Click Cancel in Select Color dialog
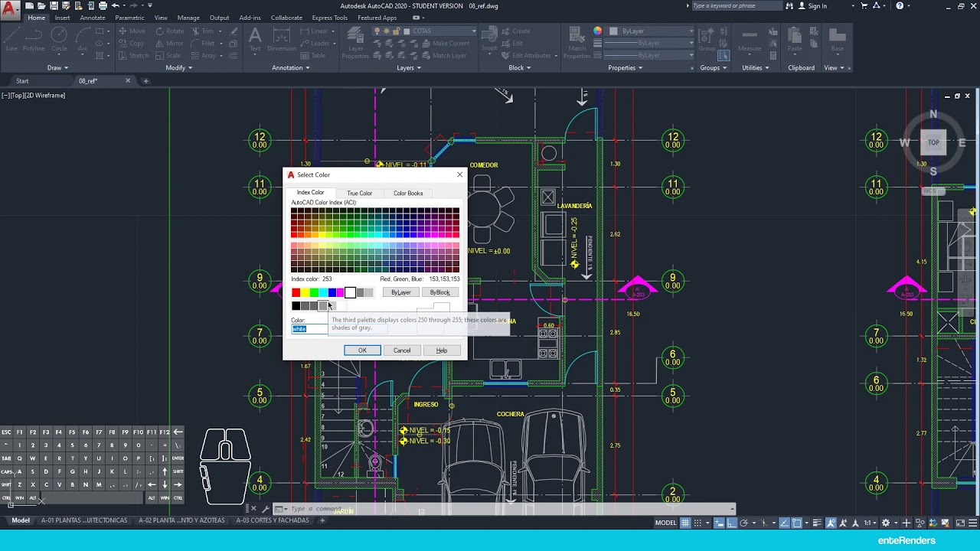Screen dimensions: 980x551 tap(402, 350)
